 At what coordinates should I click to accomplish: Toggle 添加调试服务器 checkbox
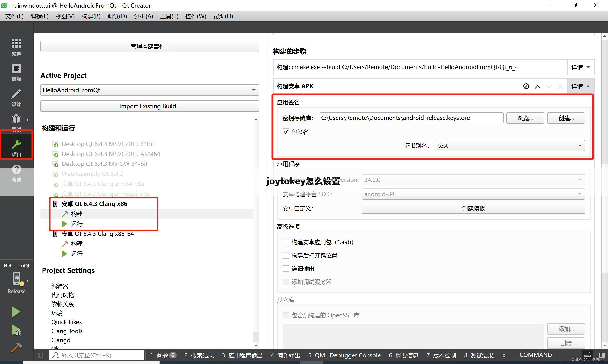click(286, 282)
